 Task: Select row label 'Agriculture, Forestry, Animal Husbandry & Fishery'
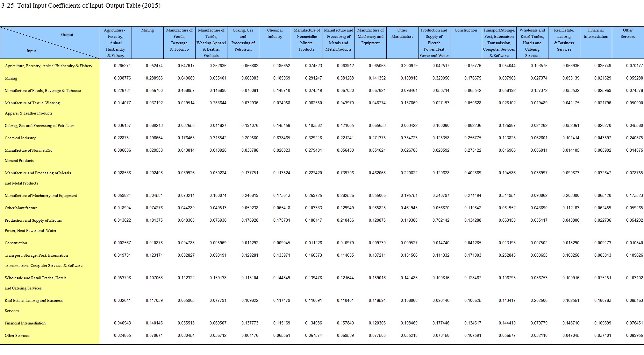[x=48, y=66]
